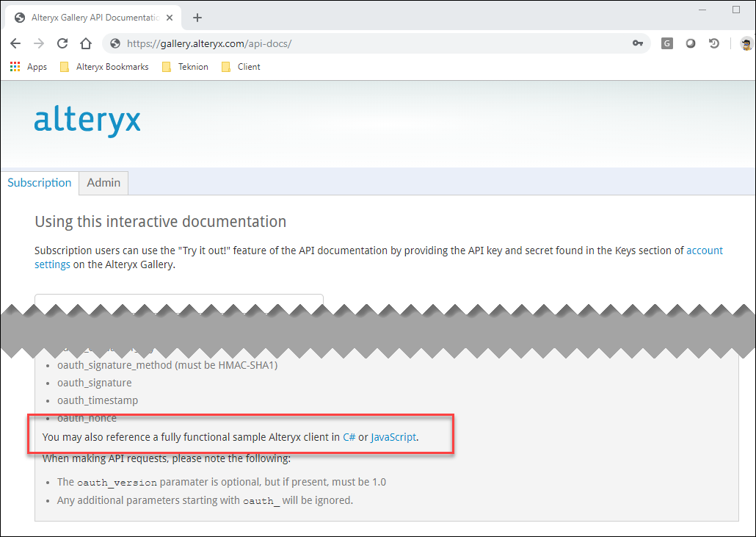This screenshot has height=537, width=756.
Task: Open the saved passwords key icon
Action: [x=638, y=43]
